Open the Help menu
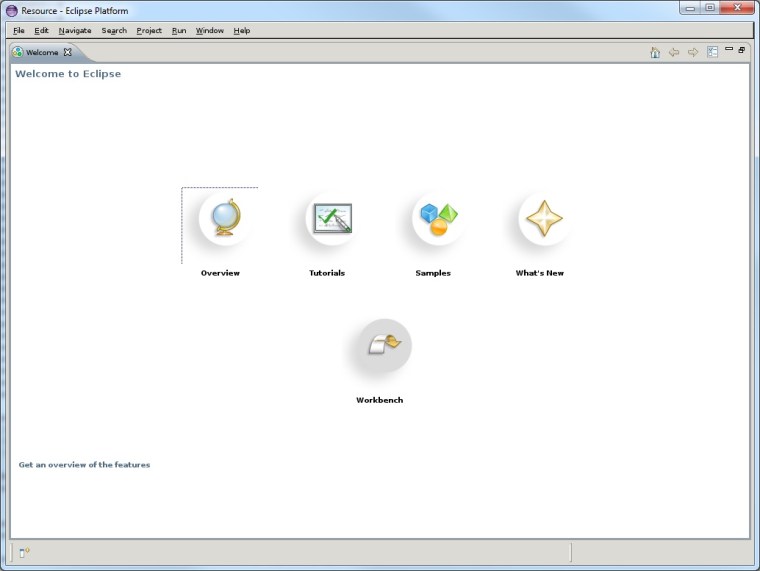This screenshot has width=760, height=571. (x=242, y=30)
